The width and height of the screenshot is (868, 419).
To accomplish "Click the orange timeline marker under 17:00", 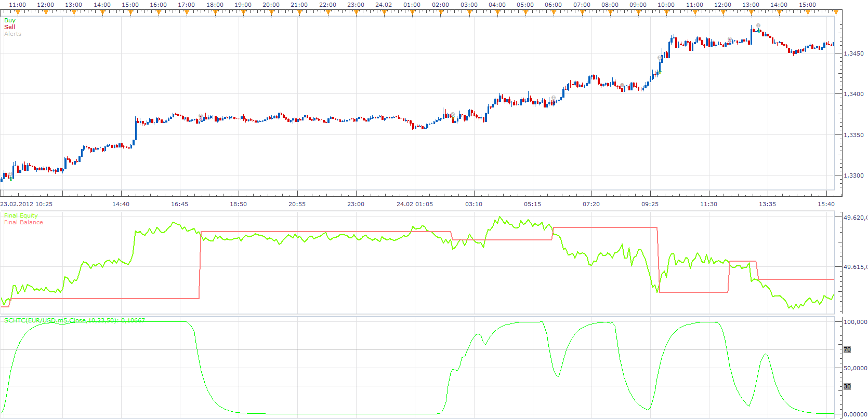I will (x=186, y=13).
